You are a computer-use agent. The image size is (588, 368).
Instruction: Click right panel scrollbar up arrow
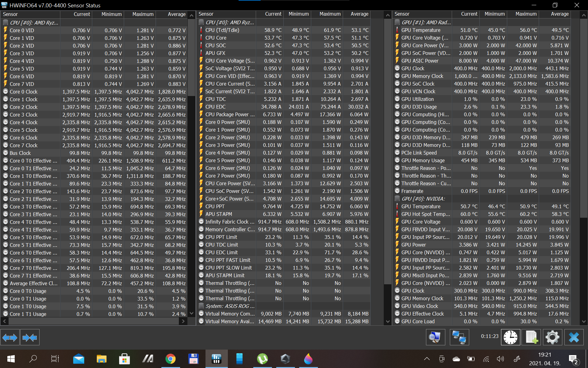point(584,15)
